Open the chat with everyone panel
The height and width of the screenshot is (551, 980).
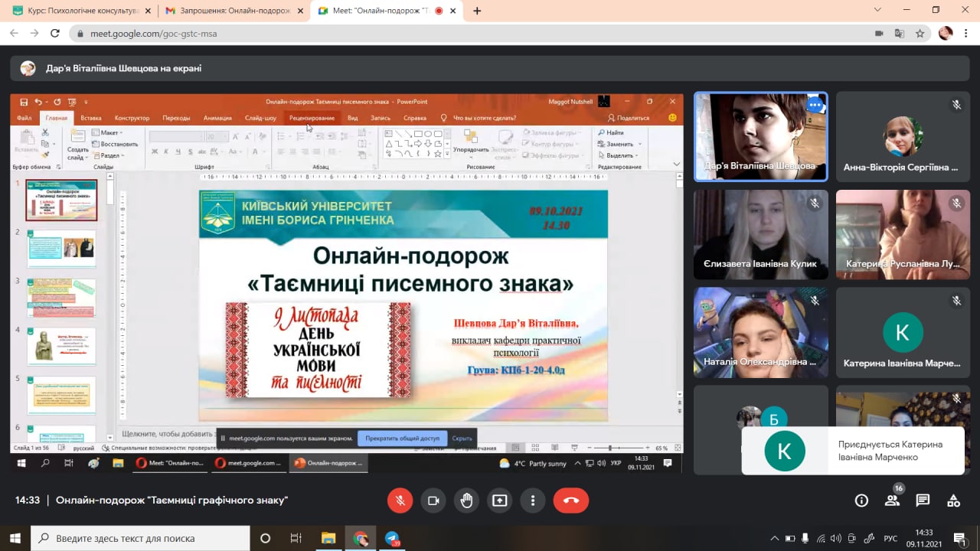[x=923, y=500]
